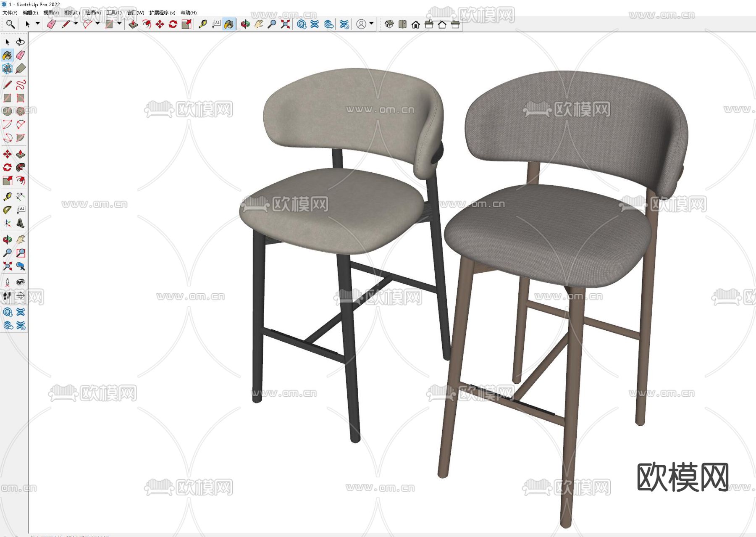Select the Offset tool in left panel

coord(21,181)
